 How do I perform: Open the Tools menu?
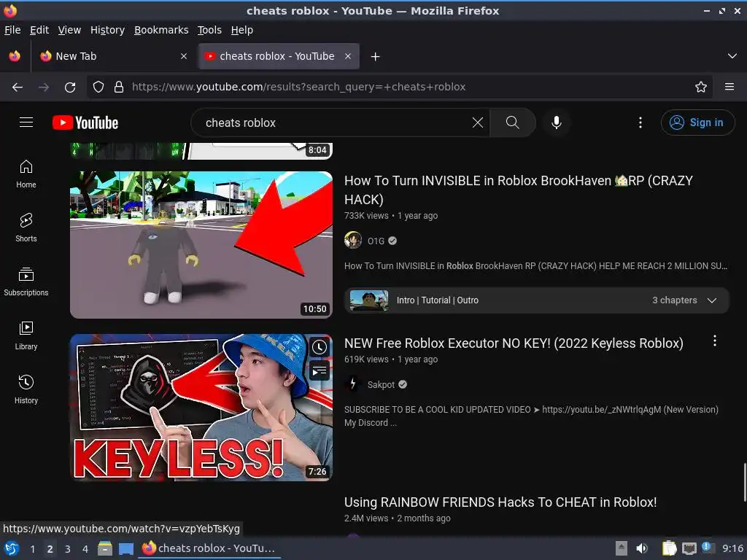[209, 30]
